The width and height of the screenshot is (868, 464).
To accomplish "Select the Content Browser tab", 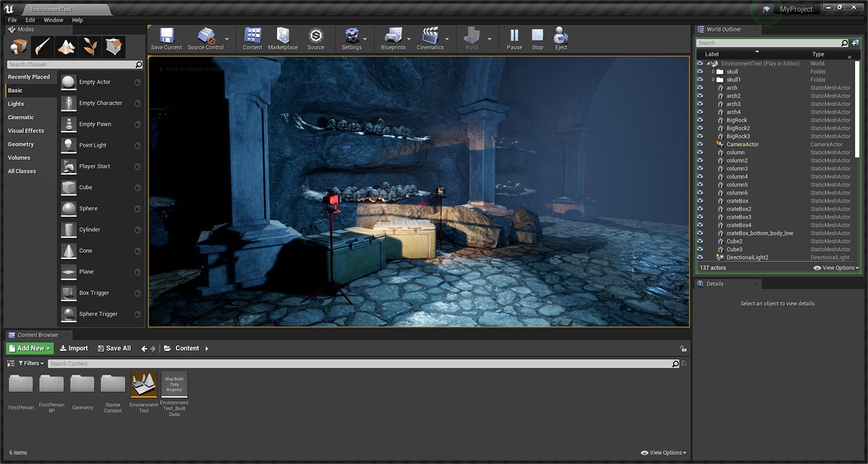I will pyautogui.click(x=38, y=335).
